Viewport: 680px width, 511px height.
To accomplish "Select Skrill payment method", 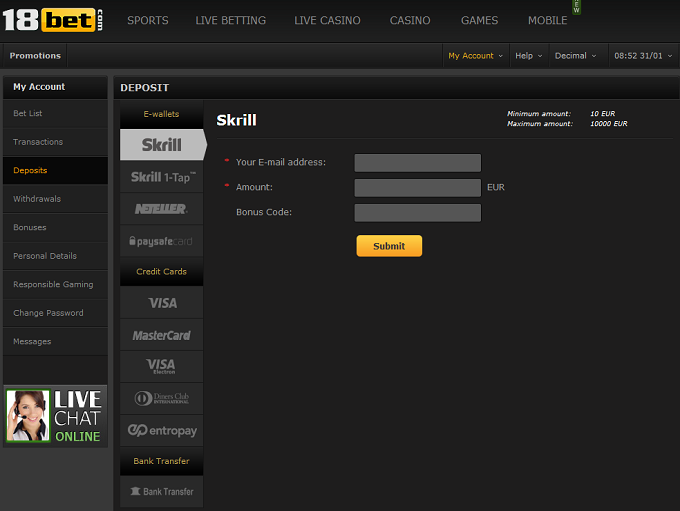I will point(163,145).
